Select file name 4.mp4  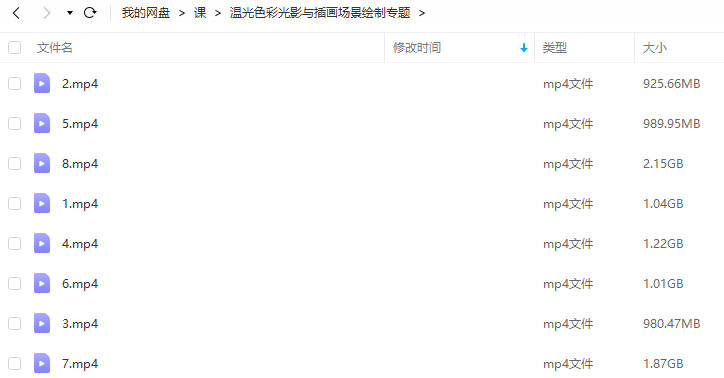pos(80,244)
